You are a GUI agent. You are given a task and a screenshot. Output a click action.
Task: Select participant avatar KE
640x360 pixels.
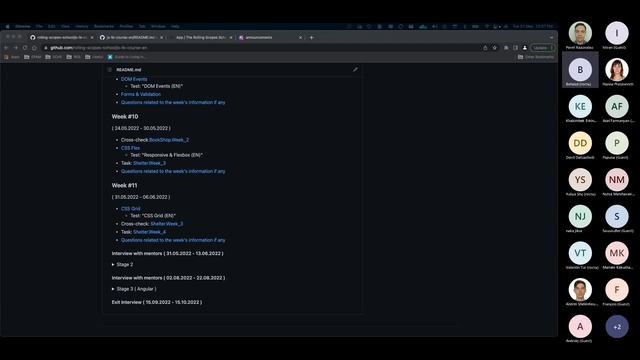(580, 106)
